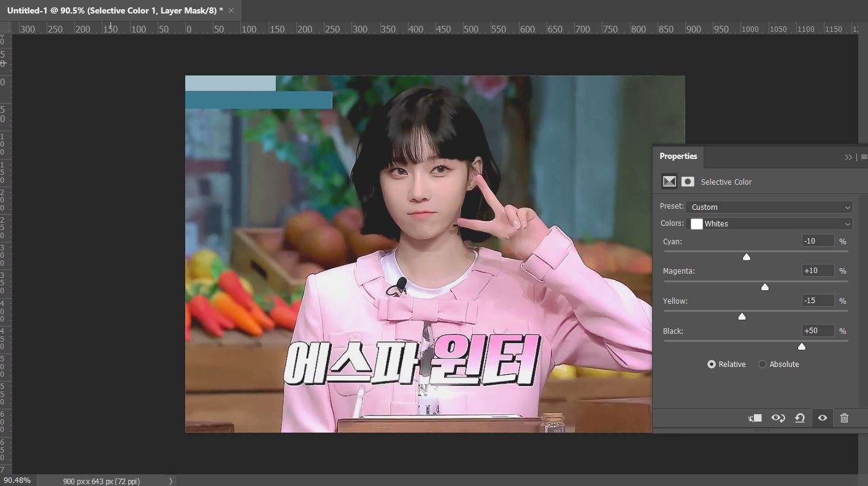This screenshot has width=868, height=486.
Task: Click the Selective Color title text
Action: click(726, 182)
